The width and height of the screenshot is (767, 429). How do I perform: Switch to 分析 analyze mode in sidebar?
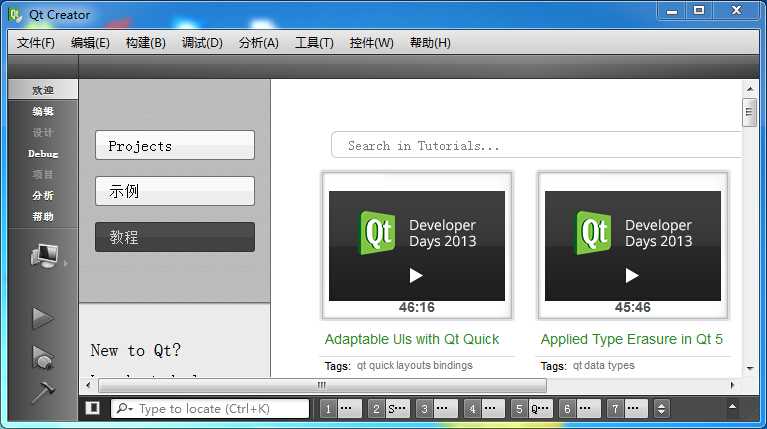43,196
